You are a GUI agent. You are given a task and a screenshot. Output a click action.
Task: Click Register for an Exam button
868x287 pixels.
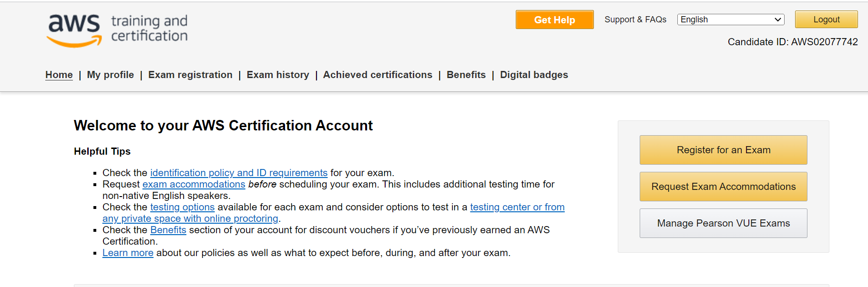coord(723,150)
